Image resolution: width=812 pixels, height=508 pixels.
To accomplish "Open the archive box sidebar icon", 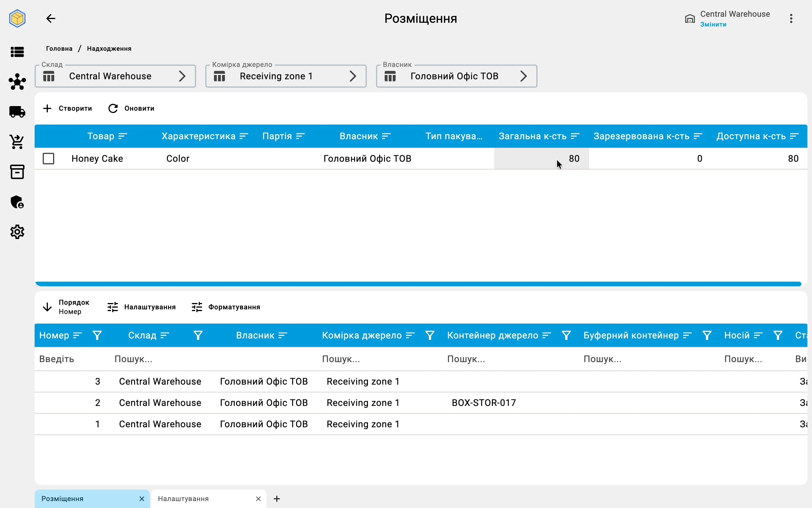I will (17, 172).
